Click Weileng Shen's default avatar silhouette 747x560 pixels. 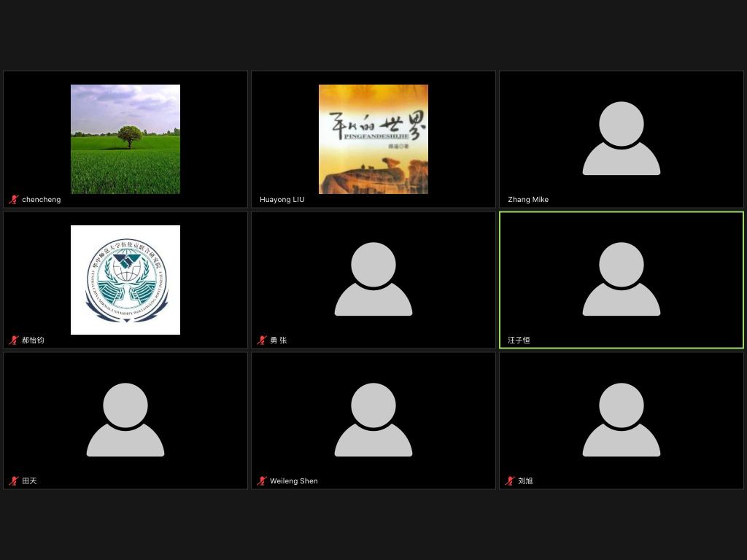[x=373, y=420]
